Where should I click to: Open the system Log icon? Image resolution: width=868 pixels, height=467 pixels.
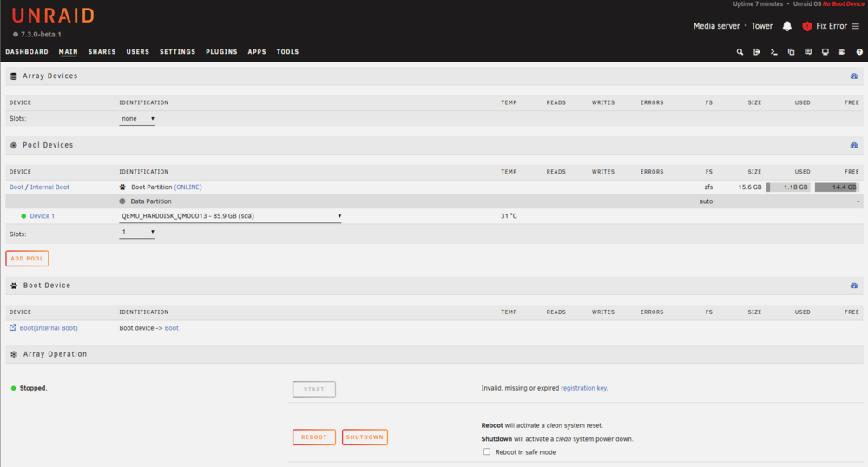pyautogui.click(x=843, y=52)
